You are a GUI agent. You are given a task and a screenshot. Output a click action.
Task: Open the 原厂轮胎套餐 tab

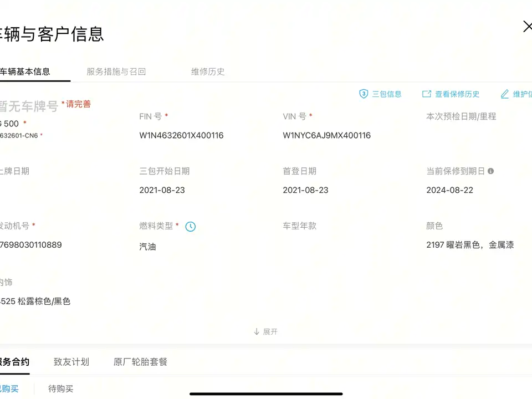(x=140, y=362)
